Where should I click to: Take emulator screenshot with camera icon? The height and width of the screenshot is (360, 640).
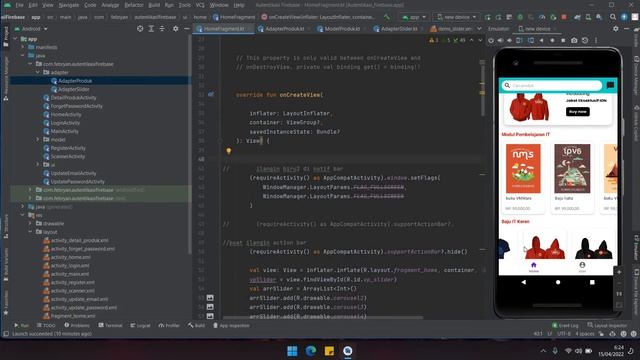click(x=574, y=40)
